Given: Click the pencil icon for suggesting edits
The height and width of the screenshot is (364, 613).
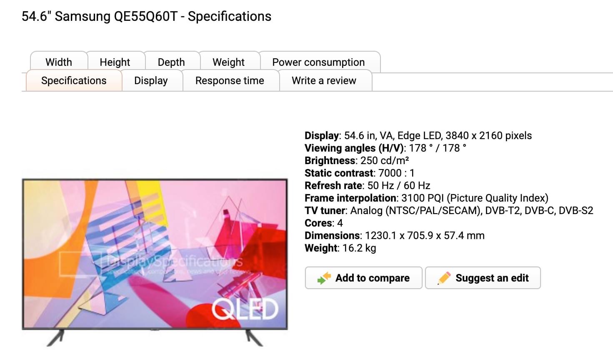Looking at the screenshot, I should (444, 278).
